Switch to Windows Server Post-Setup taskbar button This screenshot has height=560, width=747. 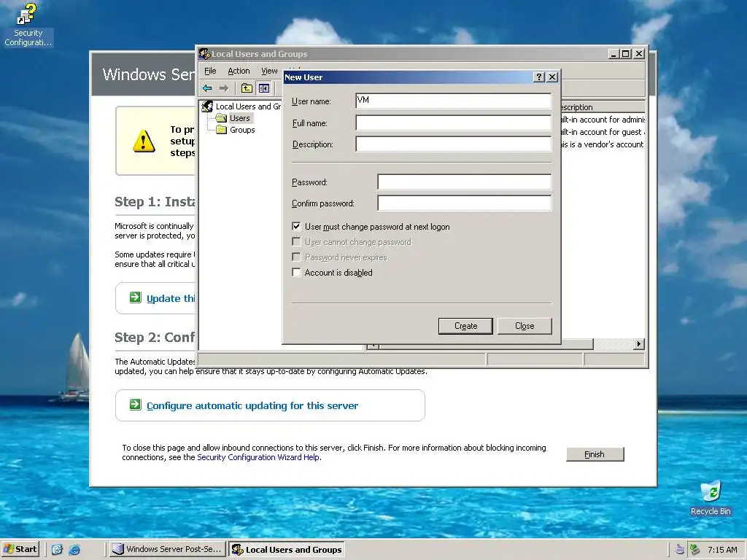(167, 549)
